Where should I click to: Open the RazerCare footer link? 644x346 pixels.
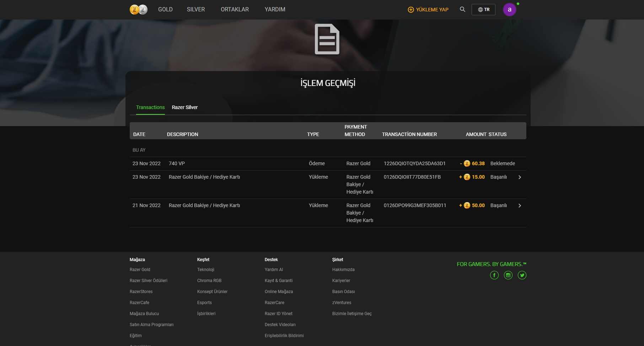pos(274,303)
